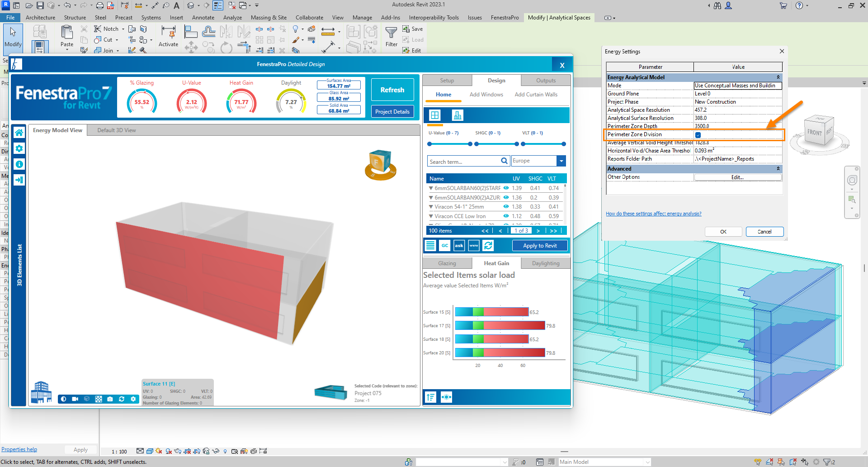Open the Architecture ribbon tab
Image resolution: width=868 pixels, height=467 pixels.
click(40, 18)
